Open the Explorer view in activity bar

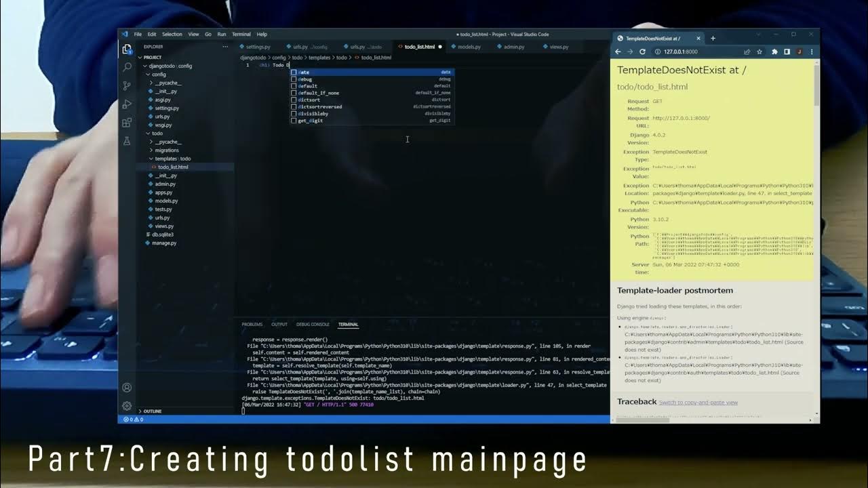pyautogui.click(x=126, y=49)
